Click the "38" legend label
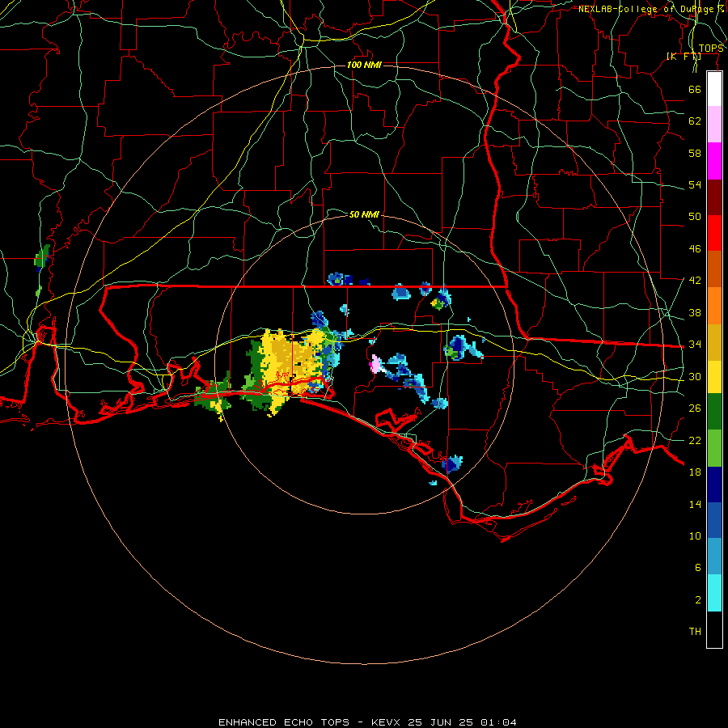Viewport: 728px width, 728px height. click(x=695, y=312)
